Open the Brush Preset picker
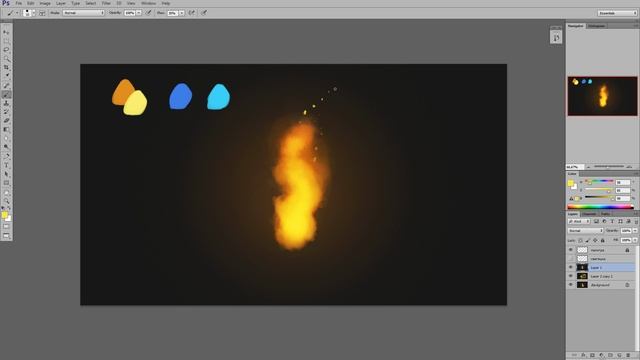Image resolution: width=640 pixels, height=360 pixels. [28, 13]
